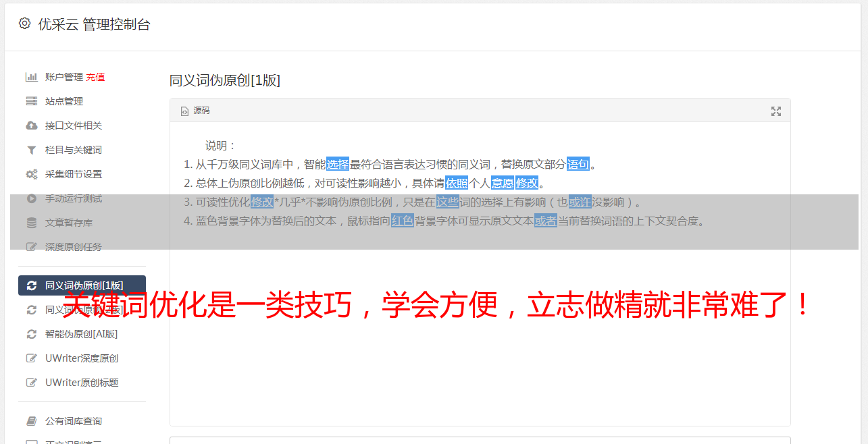This screenshot has width=868, height=444.
Task: Click the highlighted word 语句 in the text
Action: 578,164
